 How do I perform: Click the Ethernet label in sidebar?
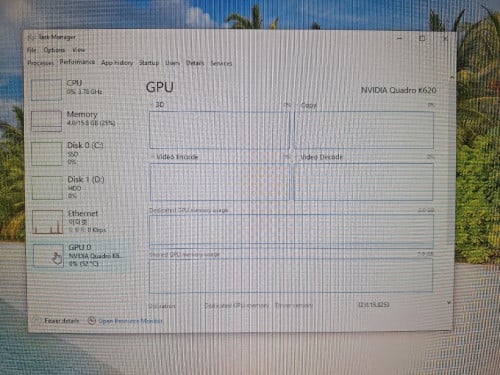(x=83, y=213)
